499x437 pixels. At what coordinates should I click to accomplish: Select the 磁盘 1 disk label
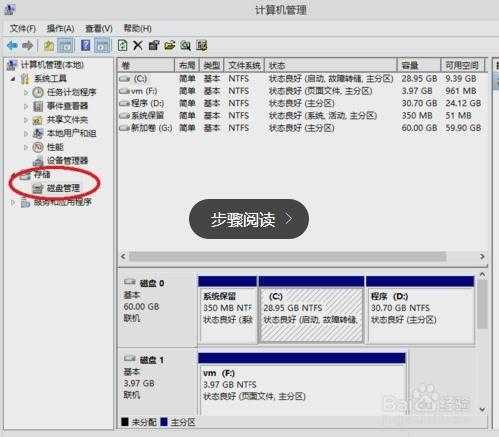coord(152,360)
